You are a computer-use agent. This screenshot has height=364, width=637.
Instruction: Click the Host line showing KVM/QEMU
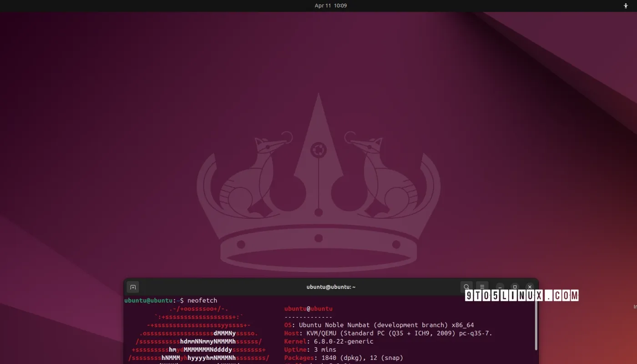click(x=388, y=333)
